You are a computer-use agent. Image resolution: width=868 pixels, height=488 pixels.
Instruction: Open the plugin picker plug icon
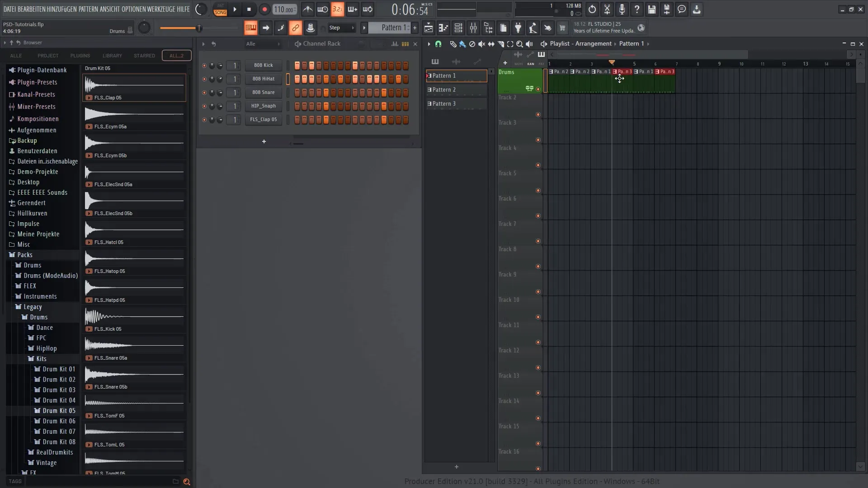point(518,28)
